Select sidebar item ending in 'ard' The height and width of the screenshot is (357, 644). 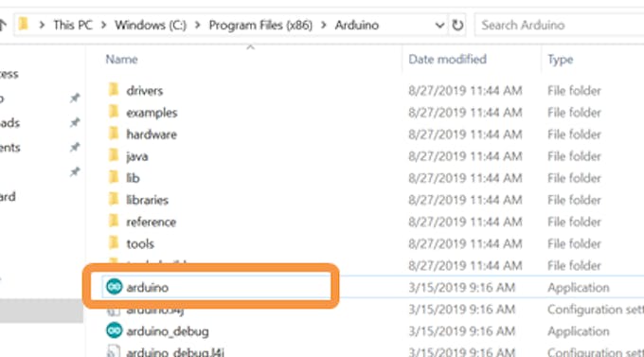pyautogui.click(x=8, y=196)
